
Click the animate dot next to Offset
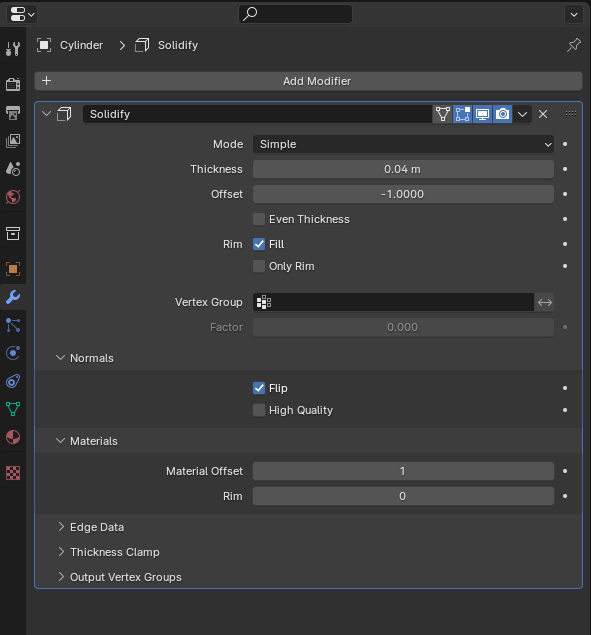click(565, 194)
